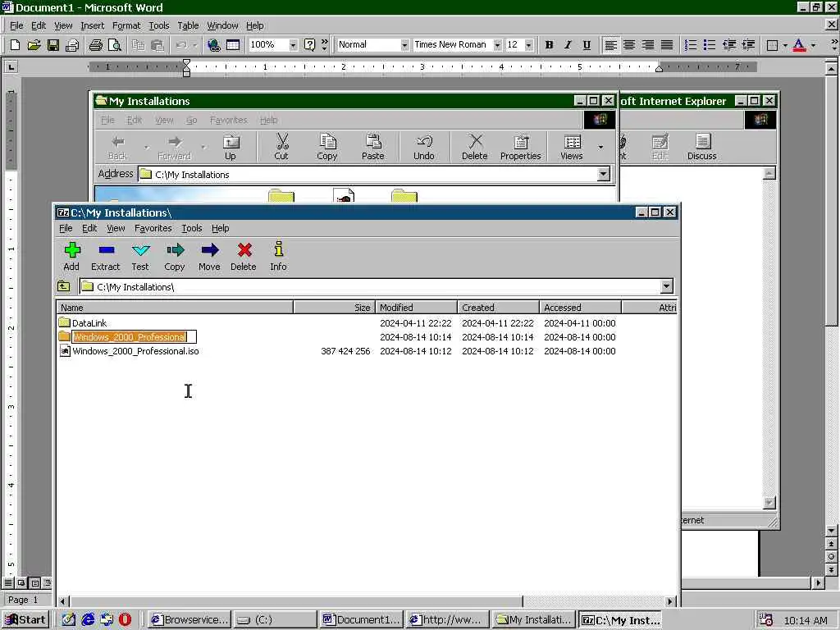Open the Format menu in Word
This screenshot has height=630, width=840.
(126, 25)
